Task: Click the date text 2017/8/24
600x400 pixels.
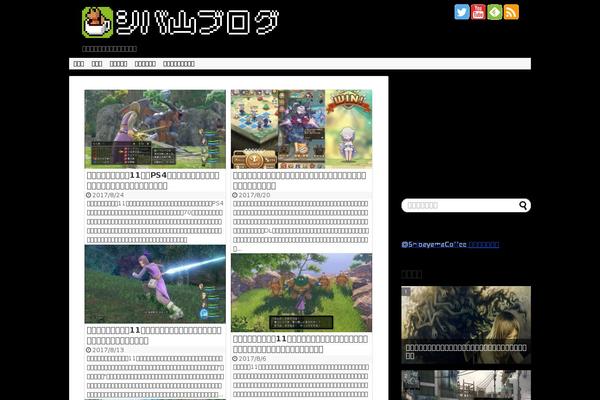Action: pos(108,195)
